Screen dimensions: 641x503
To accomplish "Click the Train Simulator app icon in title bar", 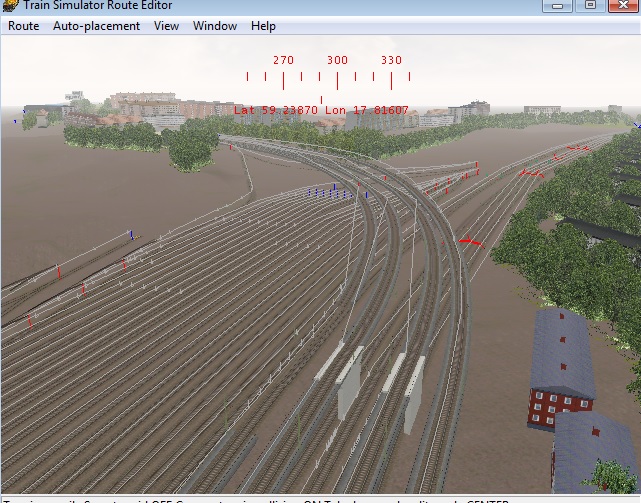I will [x=10, y=6].
